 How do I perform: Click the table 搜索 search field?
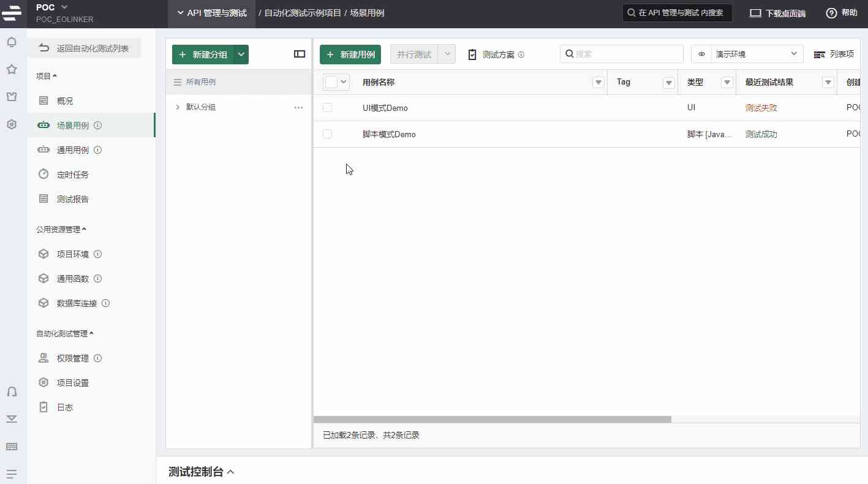(622, 54)
